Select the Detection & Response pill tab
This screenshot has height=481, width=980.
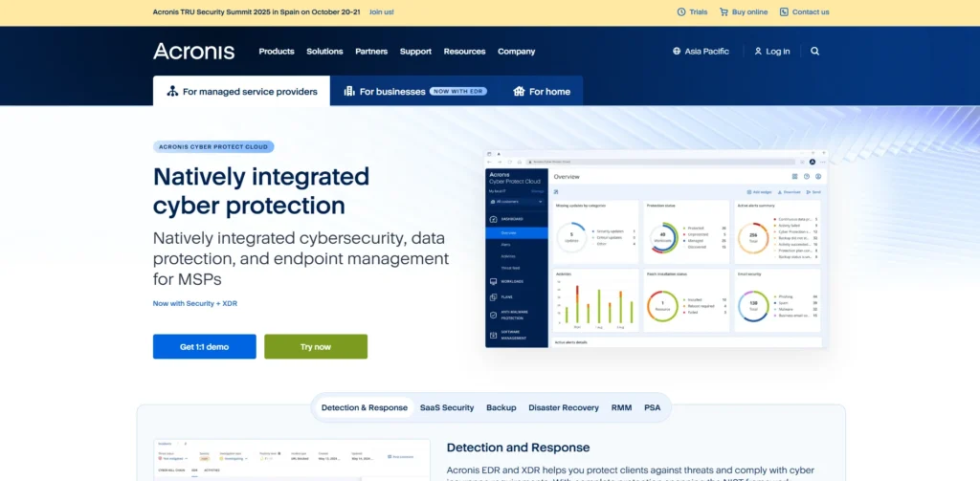(365, 407)
